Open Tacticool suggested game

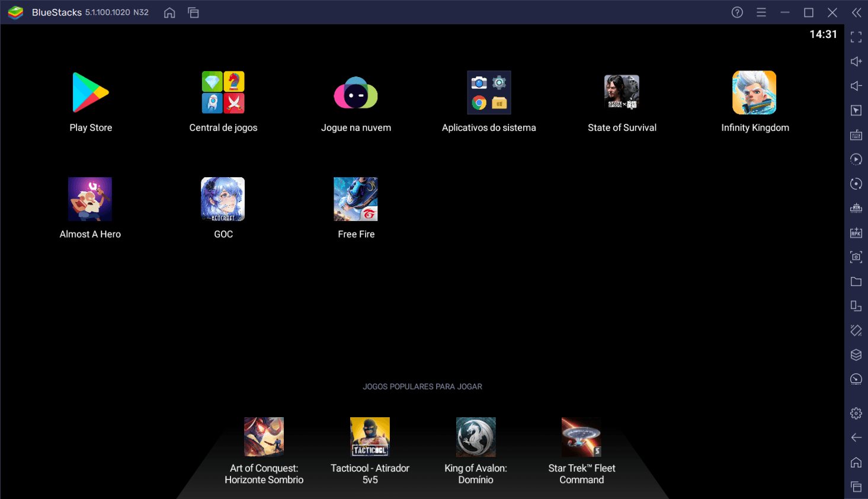(x=370, y=437)
